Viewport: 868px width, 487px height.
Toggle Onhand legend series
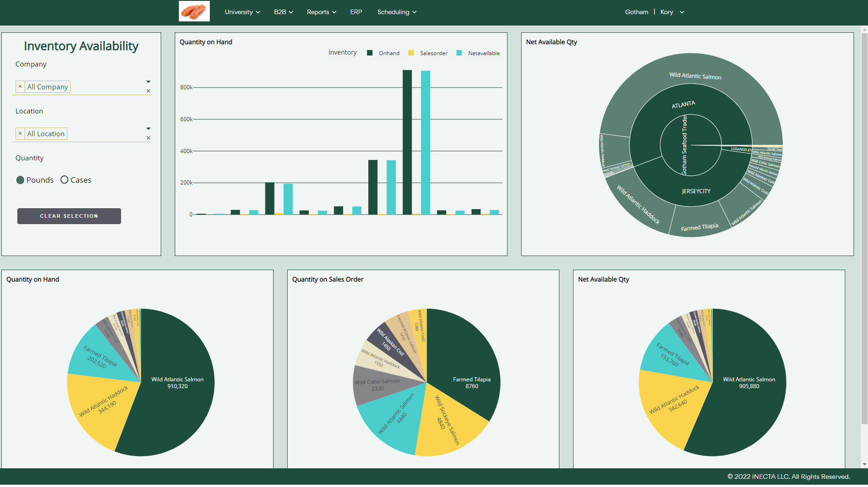point(383,53)
